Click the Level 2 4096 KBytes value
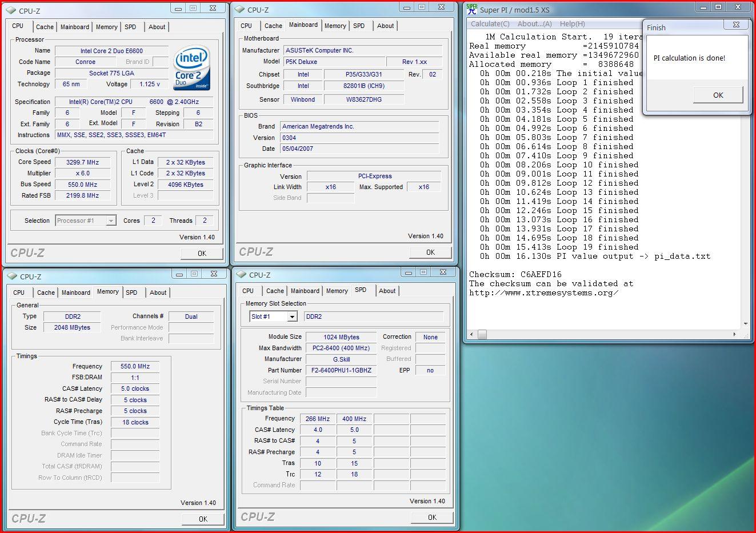 tap(185, 185)
